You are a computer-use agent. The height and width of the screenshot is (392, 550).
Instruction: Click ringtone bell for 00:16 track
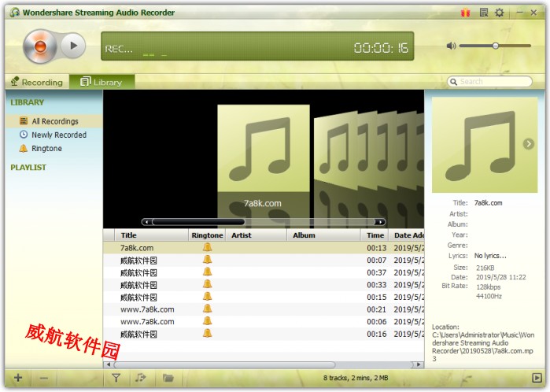click(207, 333)
